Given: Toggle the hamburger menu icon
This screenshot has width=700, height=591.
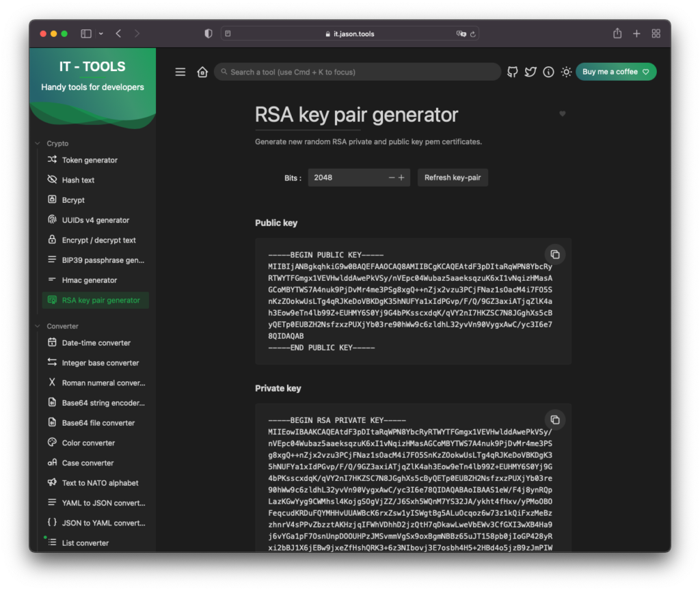Looking at the screenshot, I should pos(180,72).
